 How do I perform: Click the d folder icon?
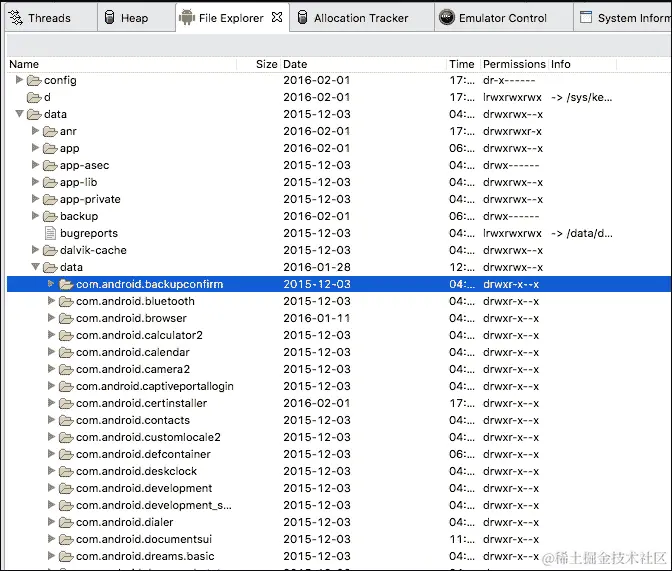pyautogui.click(x=34, y=98)
